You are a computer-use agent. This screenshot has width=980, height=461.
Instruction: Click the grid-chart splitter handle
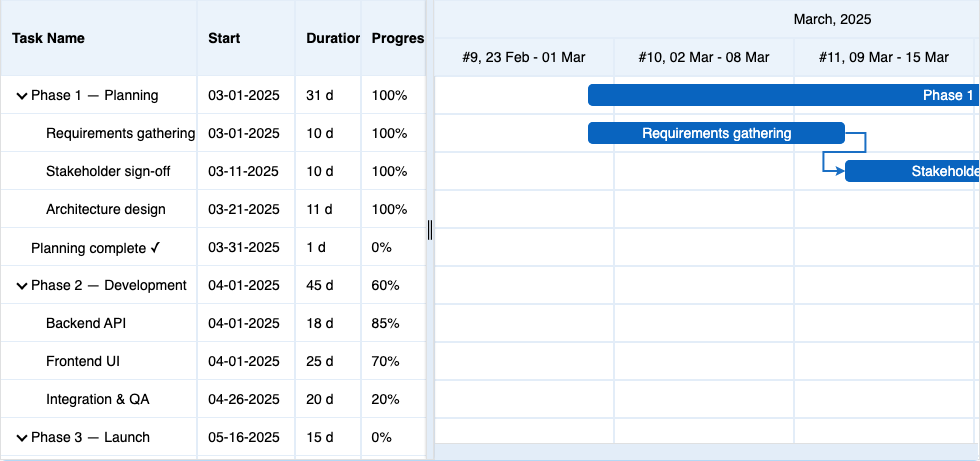(430, 230)
